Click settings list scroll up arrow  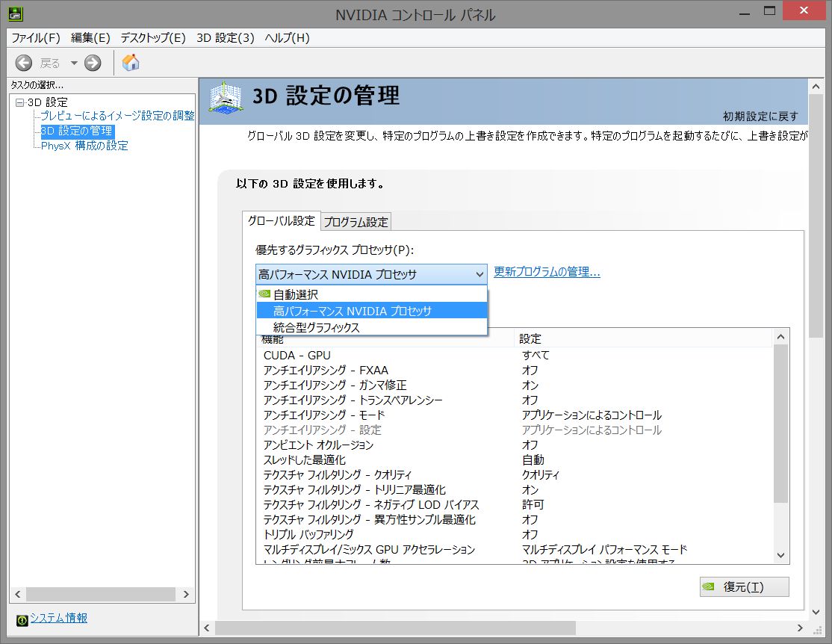[780, 337]
